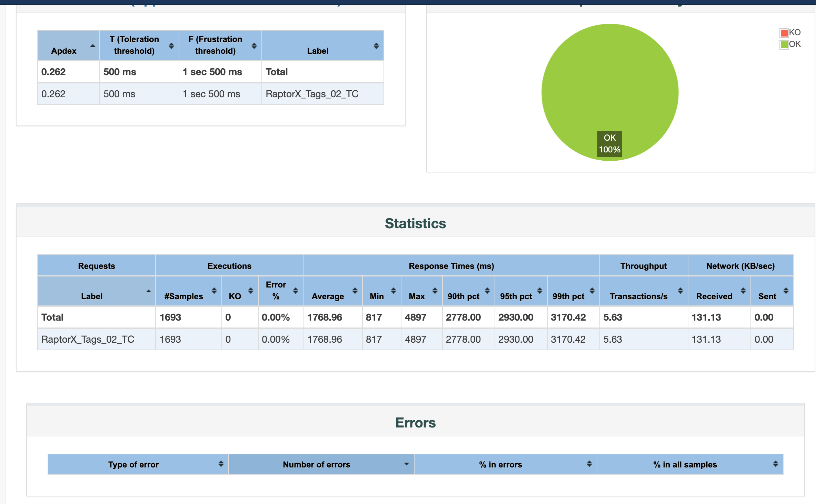Click sort arrow on Apdex column
Viewport: 816px width, 504px height.
(92, 46)
